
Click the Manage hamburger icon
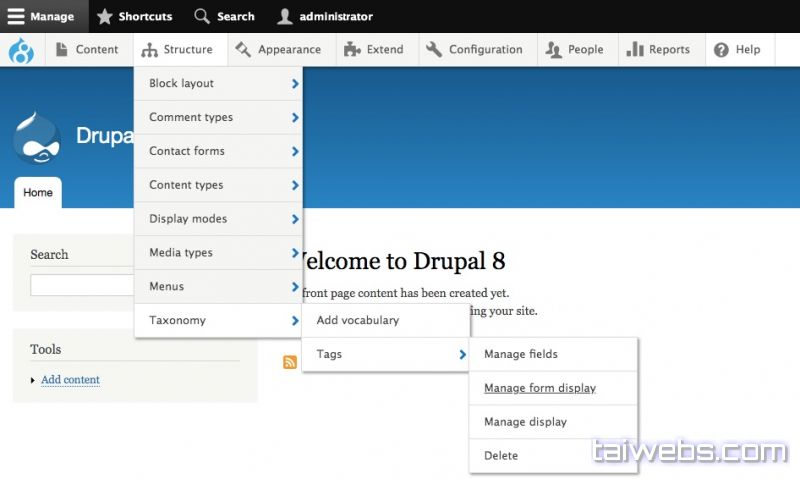(16, 16)
